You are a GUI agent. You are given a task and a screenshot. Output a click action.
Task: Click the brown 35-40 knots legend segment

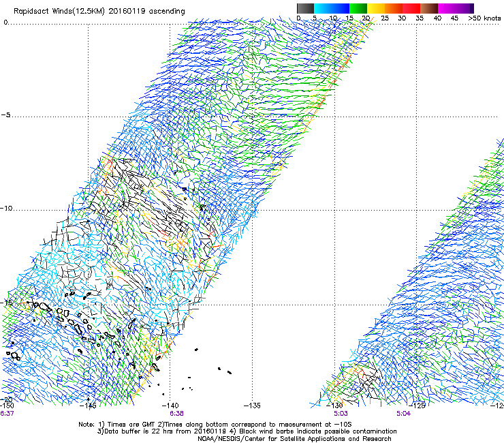tap(429, 8)
